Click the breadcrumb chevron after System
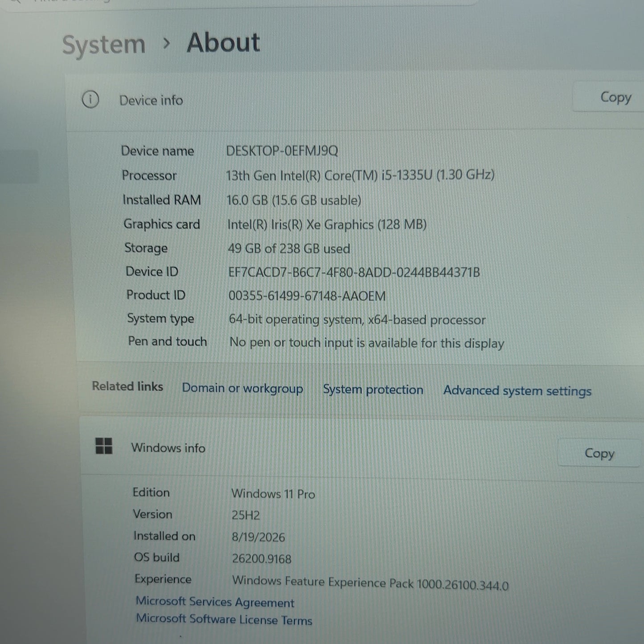Screen dimensions: 644x644 tap(167, 44)
